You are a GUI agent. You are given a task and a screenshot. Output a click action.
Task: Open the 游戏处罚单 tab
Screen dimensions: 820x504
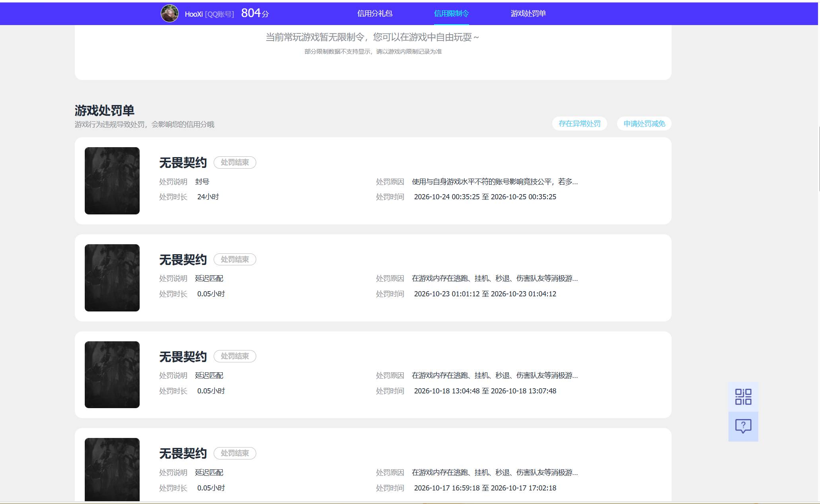coord(528,14)
